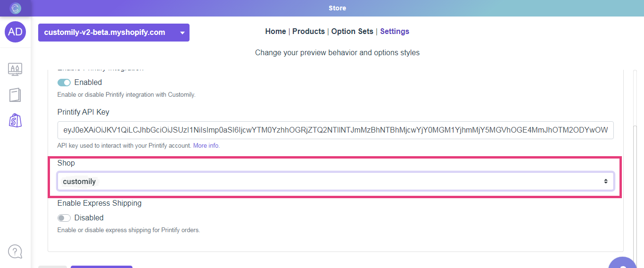
Task: Follow the More info link
Action: (206, 146)
